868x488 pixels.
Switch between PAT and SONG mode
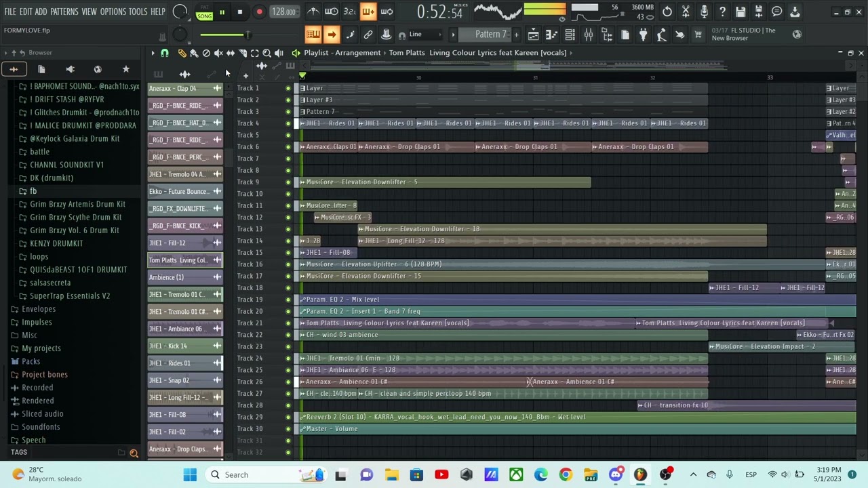(x=204, y=12)
